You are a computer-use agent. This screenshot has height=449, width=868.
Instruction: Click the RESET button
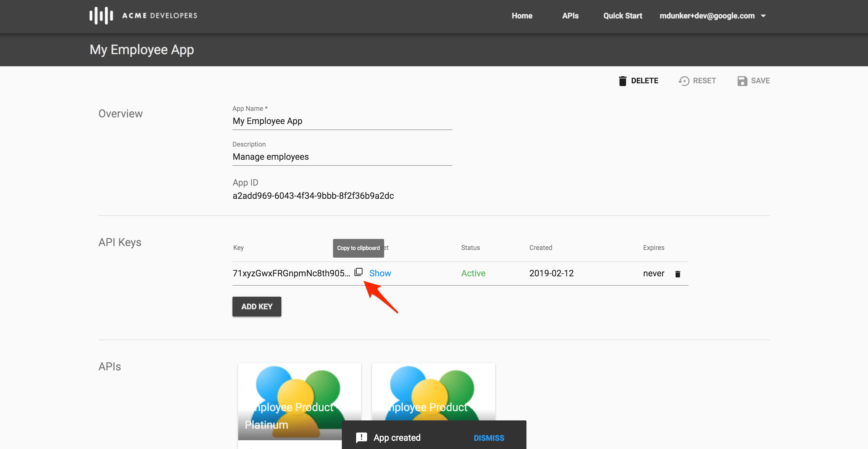tap(697, 81)
